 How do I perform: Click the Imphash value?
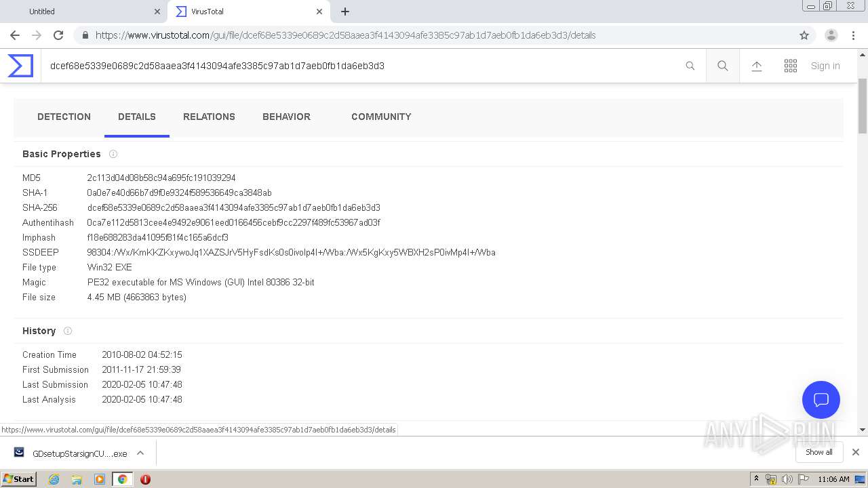pyautogui.click(x=157, y=237)
